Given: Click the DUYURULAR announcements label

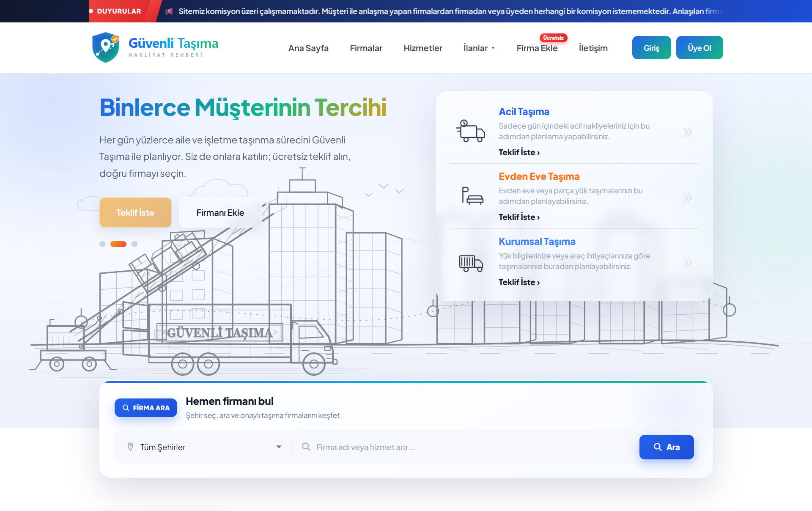Looking at the screenshot, I should [x=119, y=11].
